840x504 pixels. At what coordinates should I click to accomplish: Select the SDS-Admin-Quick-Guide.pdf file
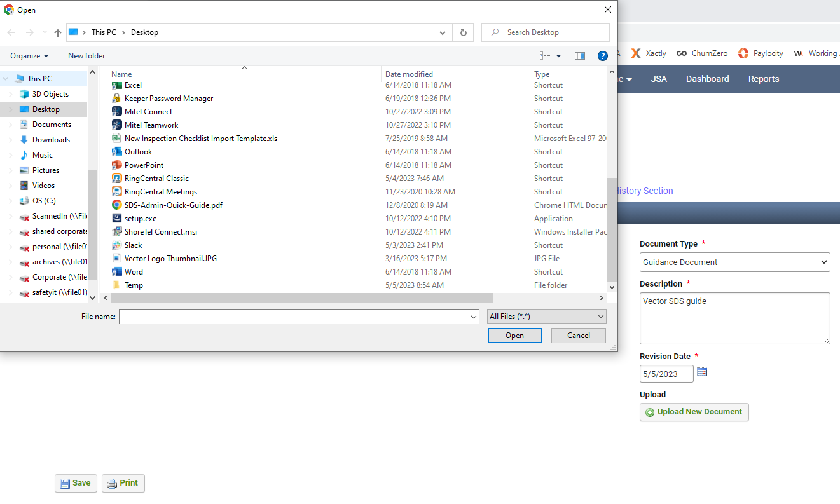[173, 205]
